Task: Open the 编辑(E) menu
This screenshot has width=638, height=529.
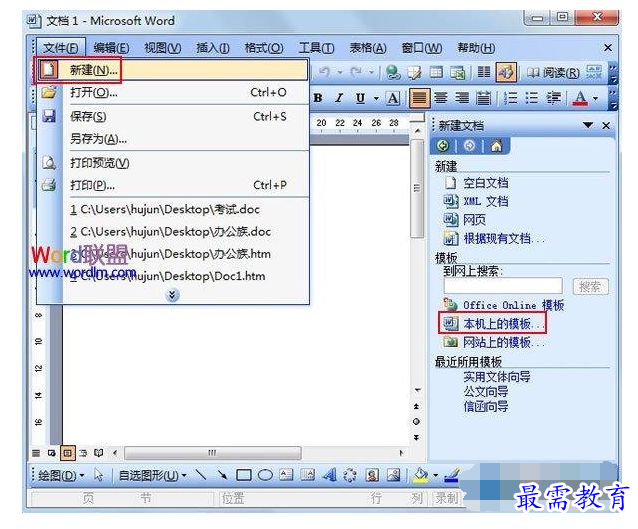Action: click(111, 48)
